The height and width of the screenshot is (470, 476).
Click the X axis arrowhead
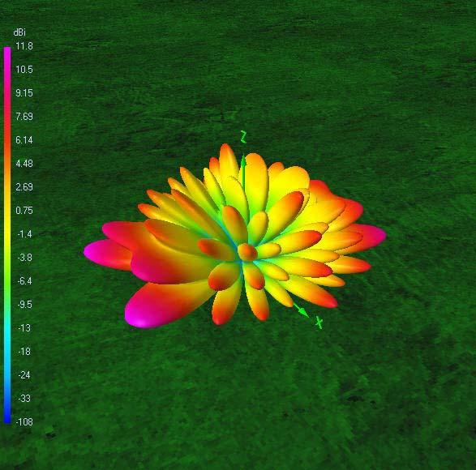(303, 312)
